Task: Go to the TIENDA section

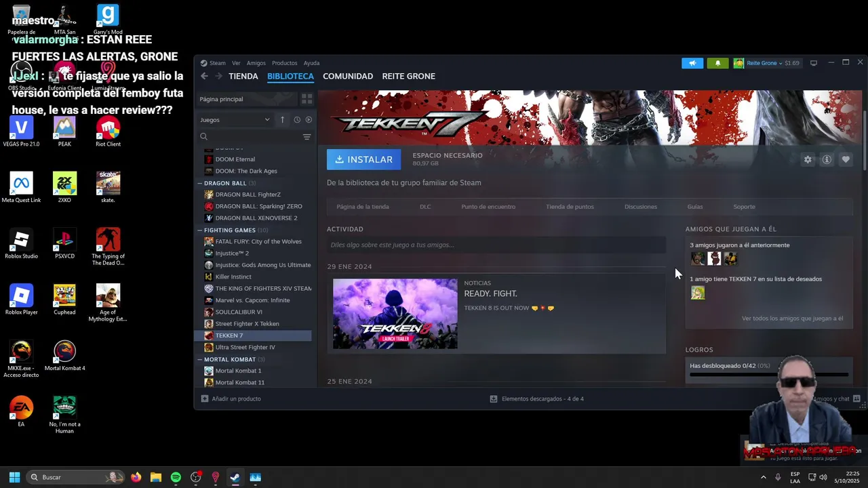Action: (x=243, y=76)
